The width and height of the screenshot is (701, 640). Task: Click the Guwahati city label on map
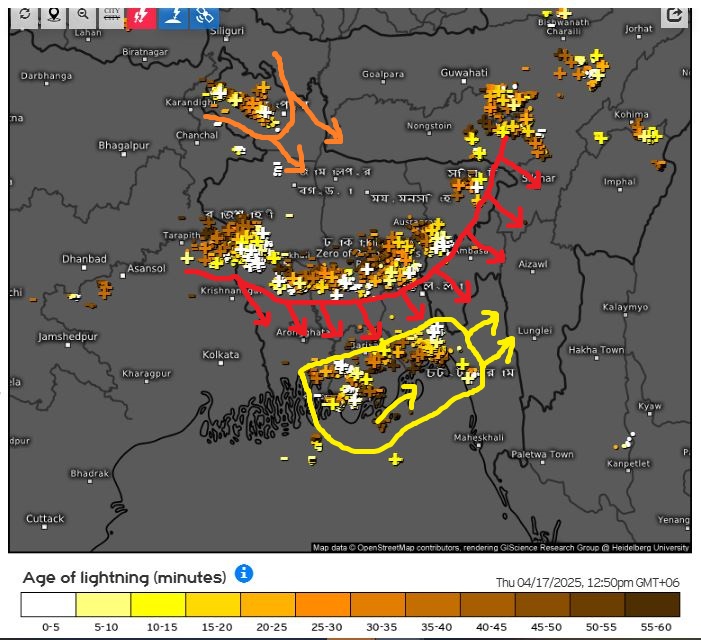click(464, 73)
